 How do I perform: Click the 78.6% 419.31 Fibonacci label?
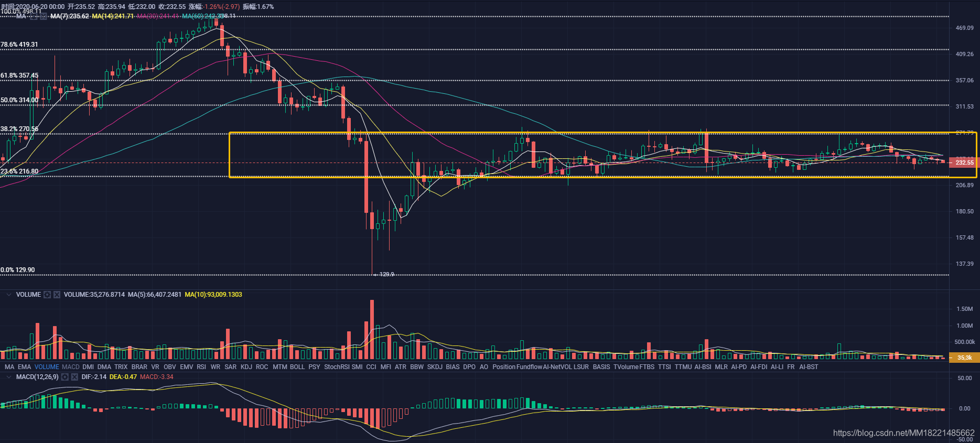click(19, 45)
